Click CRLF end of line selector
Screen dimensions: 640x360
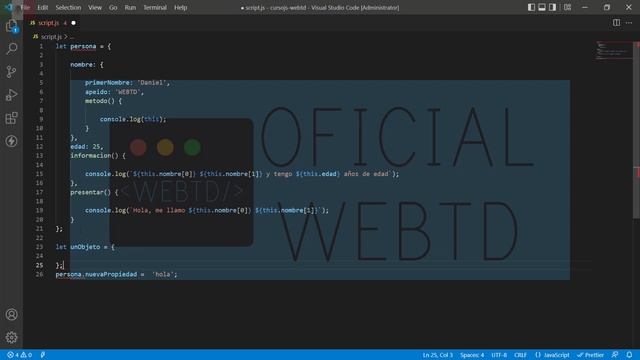click(520, 355)
